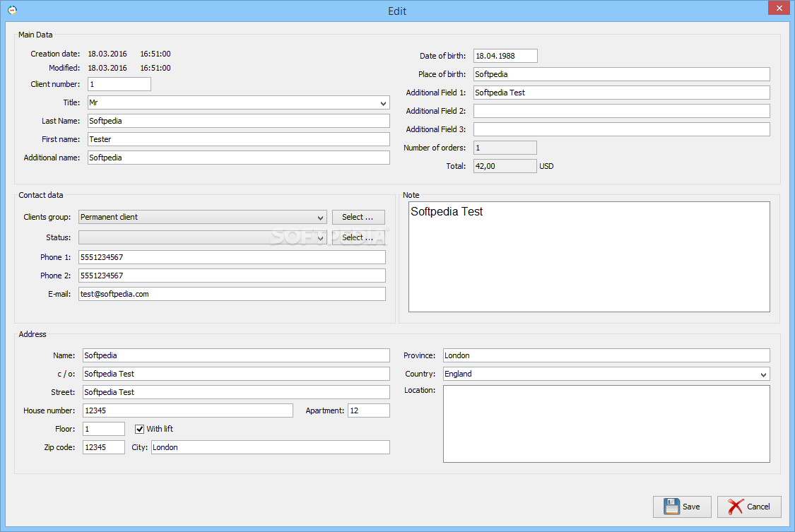Click the City field
Screen dimensions: 795x532
click(270, 447)
